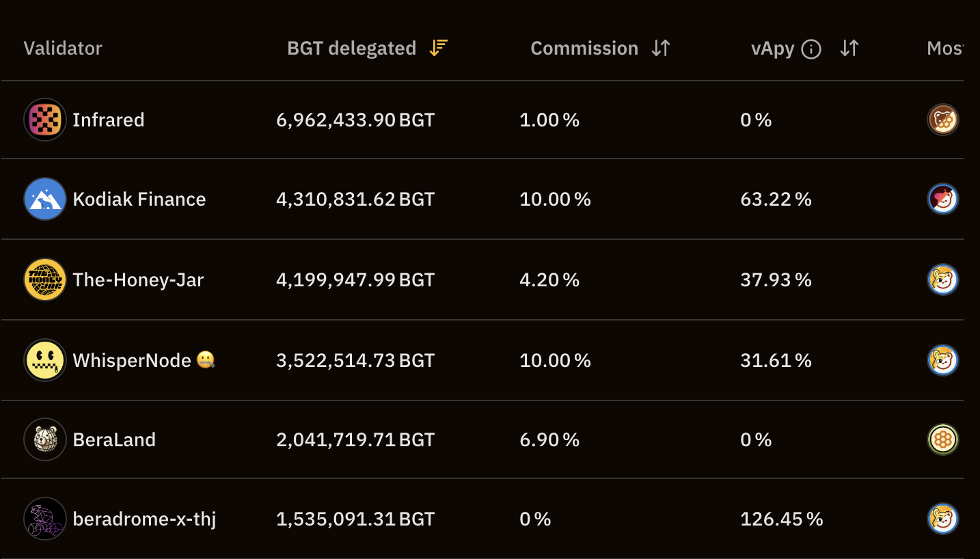Open the Kodiak Finance validator link
The width and height of the screenshot is (980, 559).
[139, 199]
